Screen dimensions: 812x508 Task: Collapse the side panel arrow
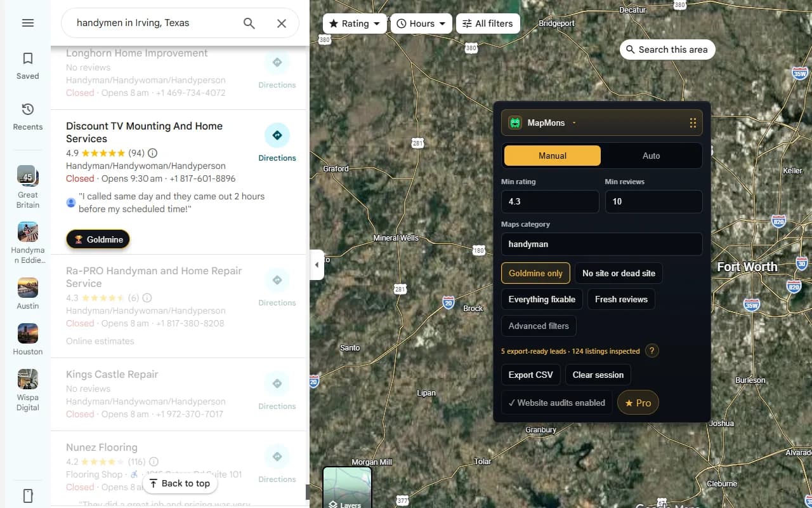click(317, 265)
